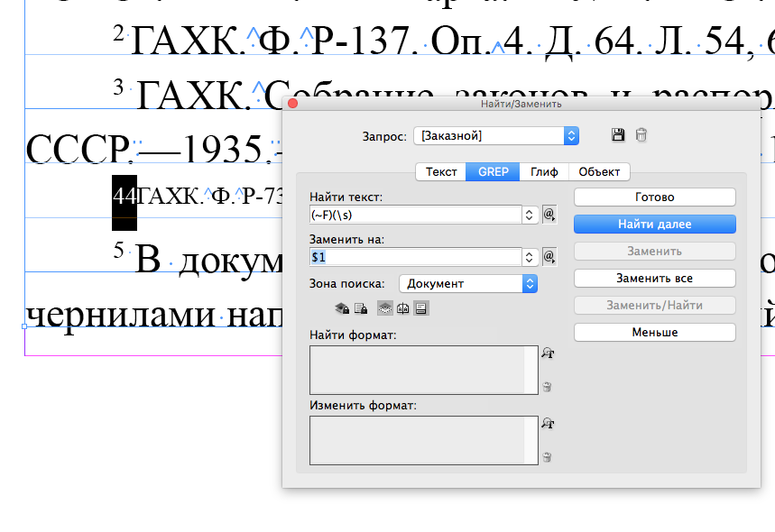
Task: Switch to the Объект tab
Action: [x=599, y=171]
